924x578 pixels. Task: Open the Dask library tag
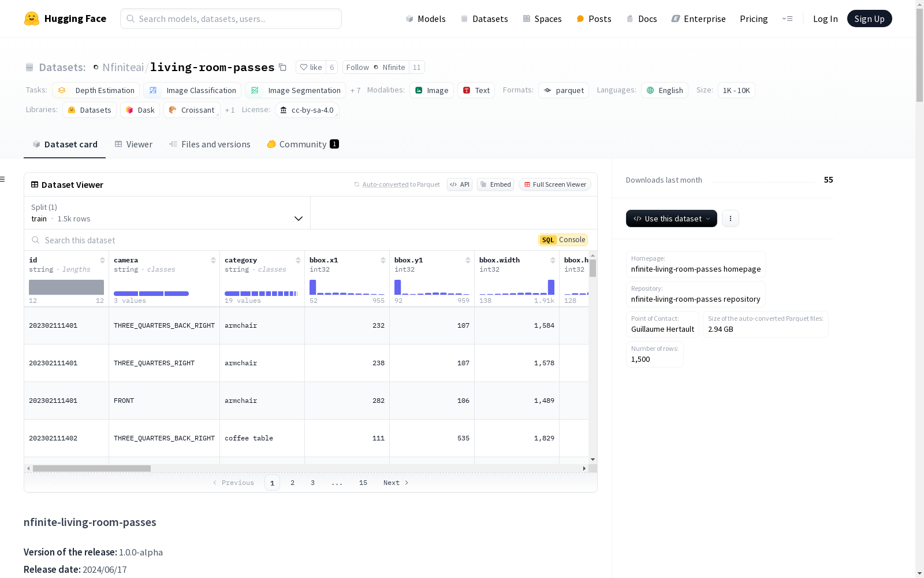(140, 110)
